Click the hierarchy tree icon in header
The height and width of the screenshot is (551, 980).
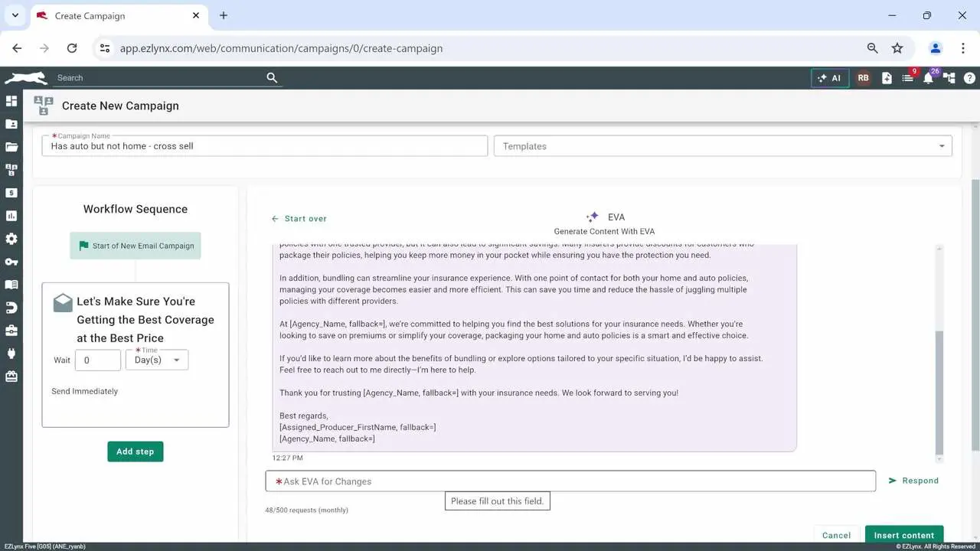point(949,78)
